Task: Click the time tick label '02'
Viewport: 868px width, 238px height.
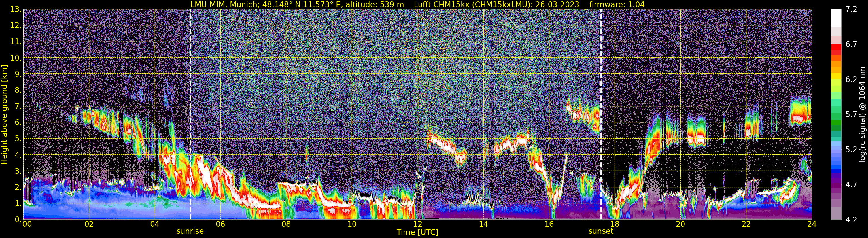Action: coord(89,224)
